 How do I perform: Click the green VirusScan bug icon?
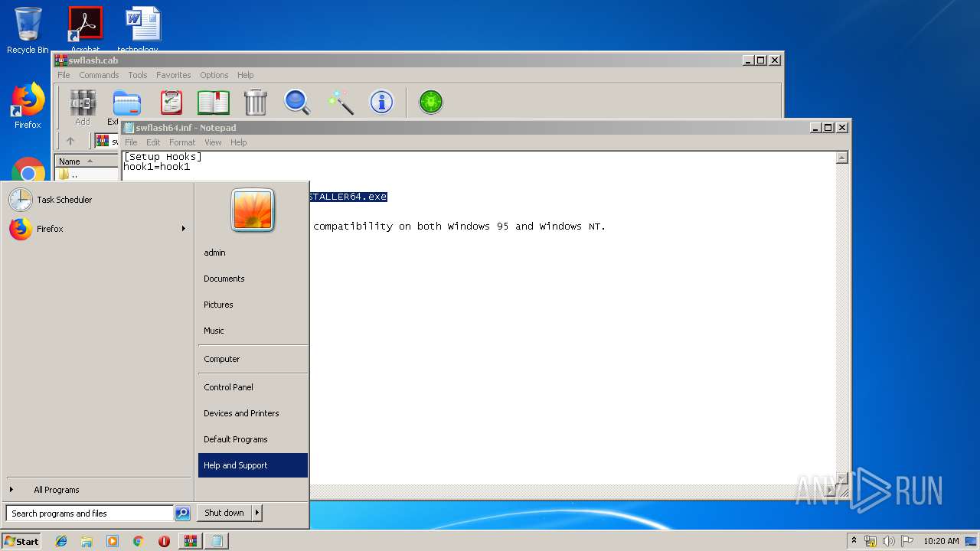[431, 102]
